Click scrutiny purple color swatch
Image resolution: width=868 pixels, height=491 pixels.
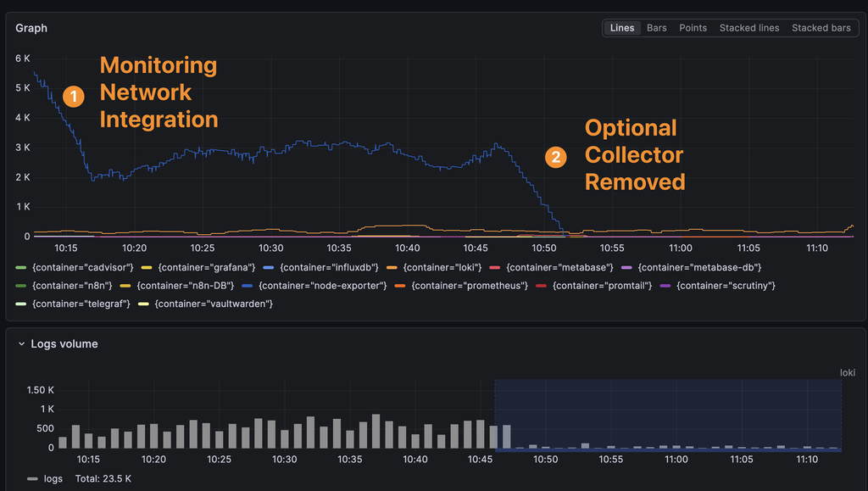(665, 286)
